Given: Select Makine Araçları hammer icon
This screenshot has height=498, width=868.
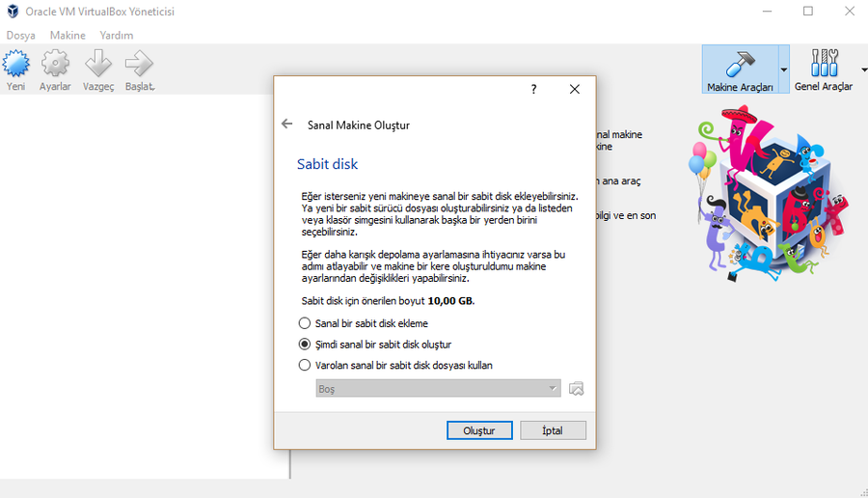Looking at the screenshot, I should (740, 65).
